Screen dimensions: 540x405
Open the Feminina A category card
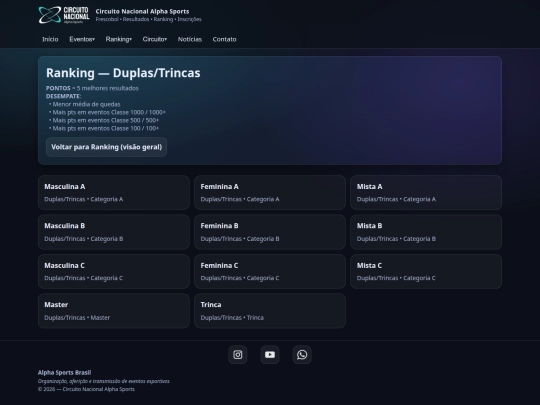(270, 193)
